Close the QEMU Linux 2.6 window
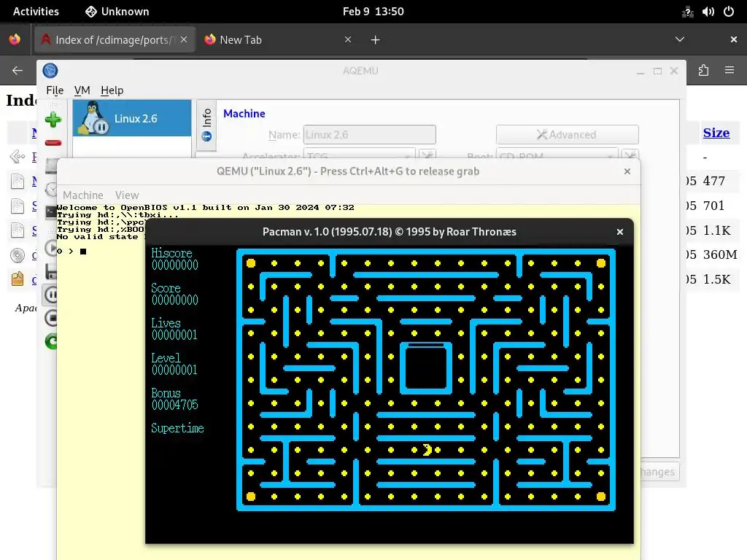The width and height of the screenshot is (747, 560). pyautogui.click(x=627, y=171)
